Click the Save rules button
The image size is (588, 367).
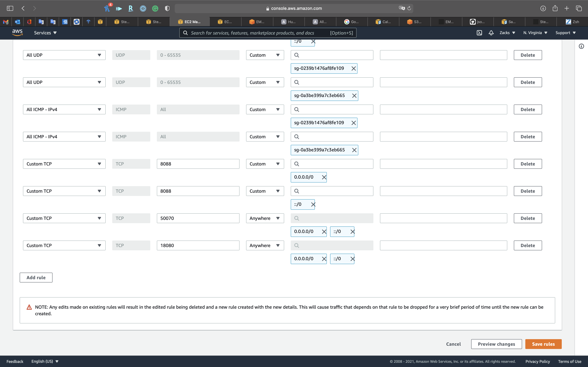(x=543, y=344)
